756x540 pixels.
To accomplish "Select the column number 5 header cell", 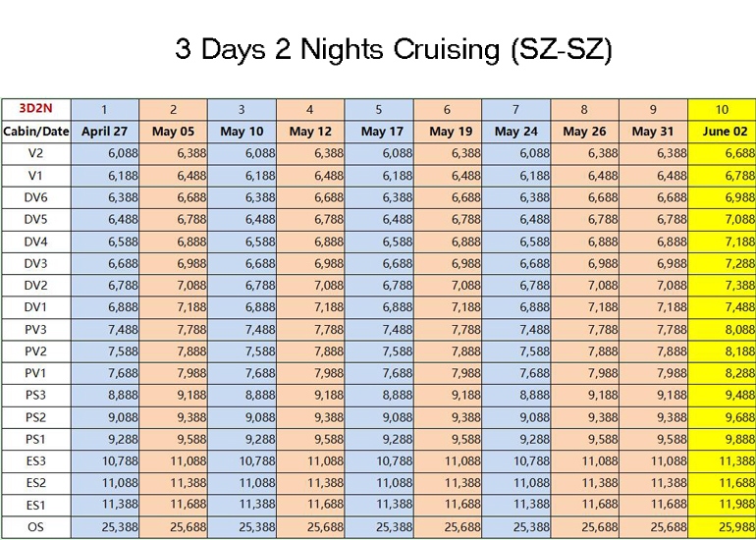I will [x=379, y=109].
